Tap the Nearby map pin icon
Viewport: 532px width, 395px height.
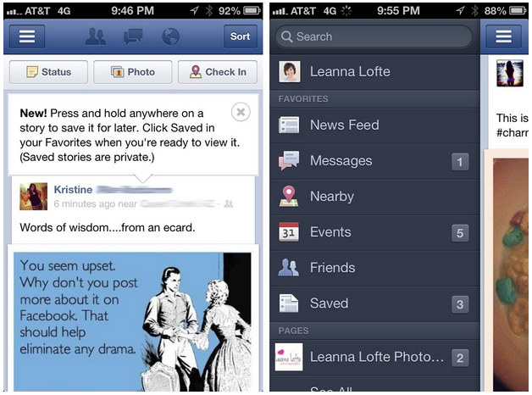[289, 196]
